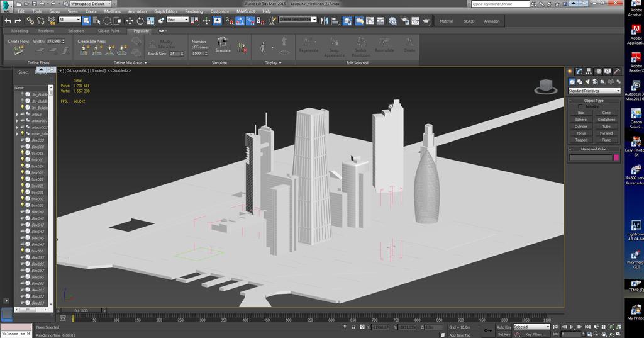Click the delete simulation icon with red X
Image resolution: width=644 pixels, height=338 pixels.
coord(242,48)
